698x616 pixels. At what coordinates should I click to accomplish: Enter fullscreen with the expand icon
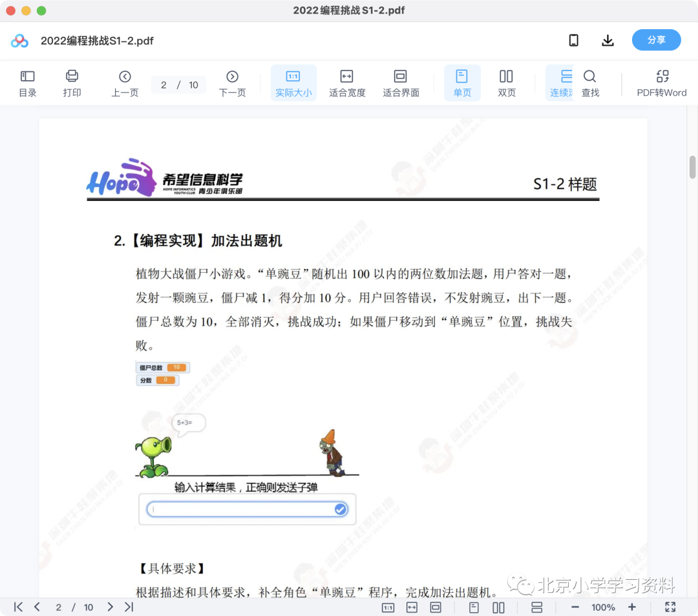point(670,607)
